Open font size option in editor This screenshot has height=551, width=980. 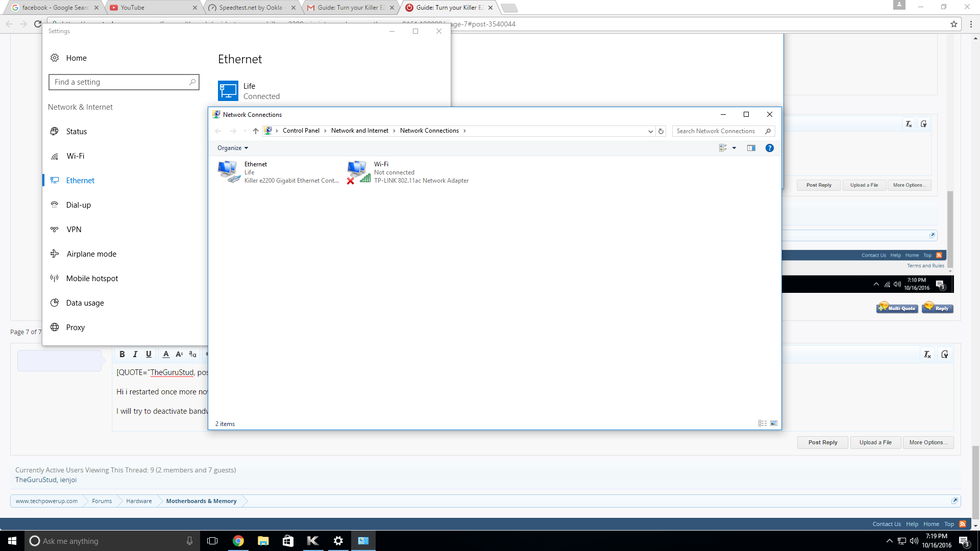point(179,354)
